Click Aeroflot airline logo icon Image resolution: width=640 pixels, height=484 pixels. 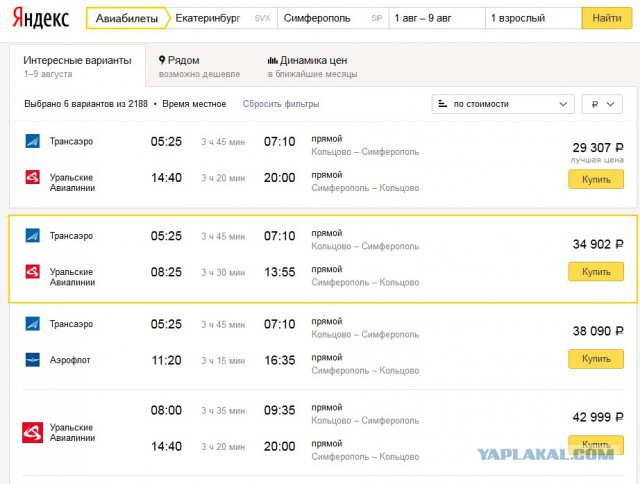coord(33,360)
